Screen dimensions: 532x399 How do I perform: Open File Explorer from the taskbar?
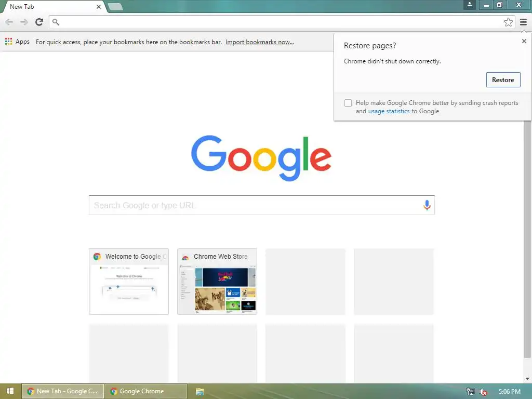200,392
